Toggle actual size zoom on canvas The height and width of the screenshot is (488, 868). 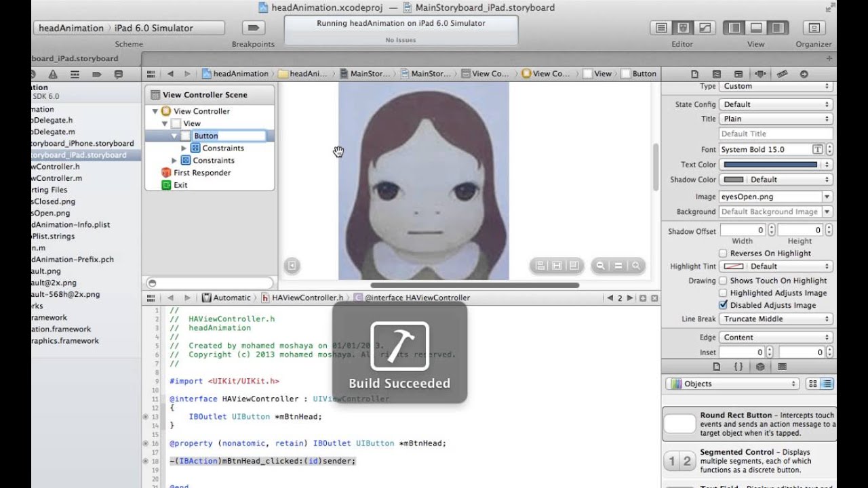pyautogui.click(x=618, y=266)
